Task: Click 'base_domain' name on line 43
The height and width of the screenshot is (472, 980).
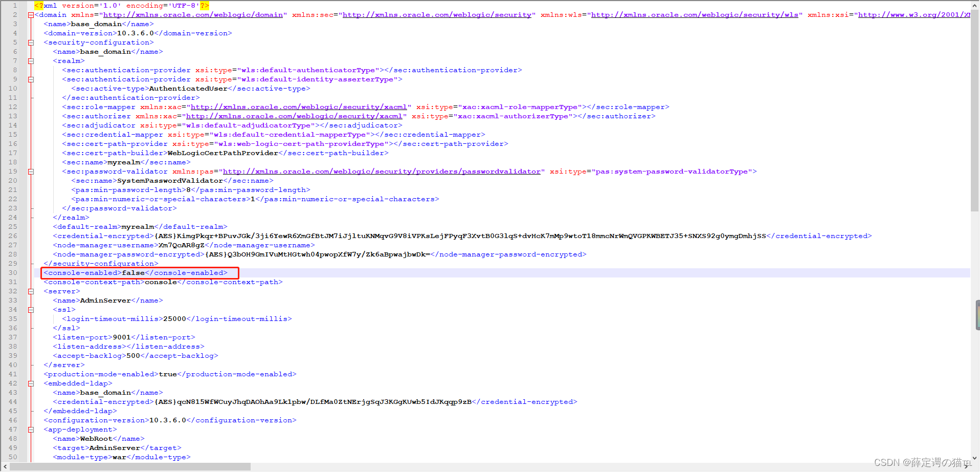Action: tap(105, 393)
